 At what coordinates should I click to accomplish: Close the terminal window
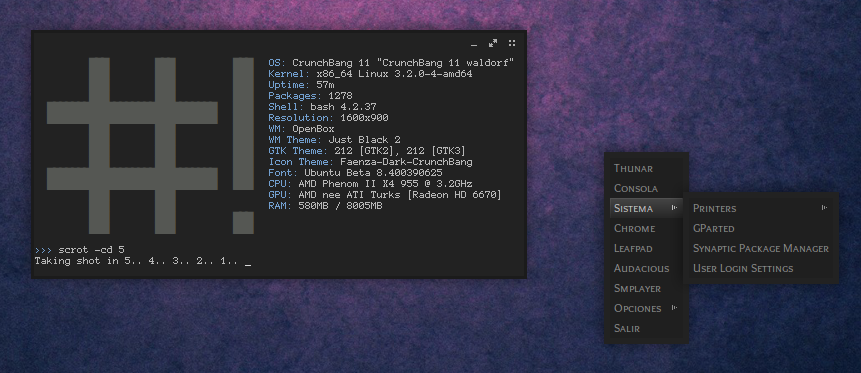click(x=512, y=43)
